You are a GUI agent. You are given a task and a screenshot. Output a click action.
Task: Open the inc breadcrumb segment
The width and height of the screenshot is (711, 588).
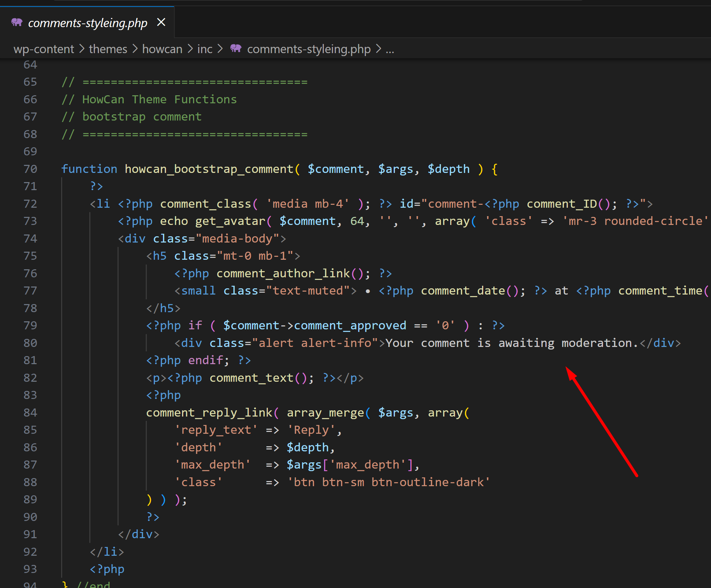(x=205, y=49)
